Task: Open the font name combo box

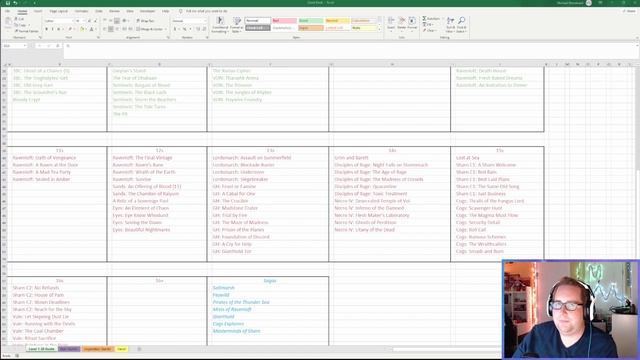Action: pos(59,21)
